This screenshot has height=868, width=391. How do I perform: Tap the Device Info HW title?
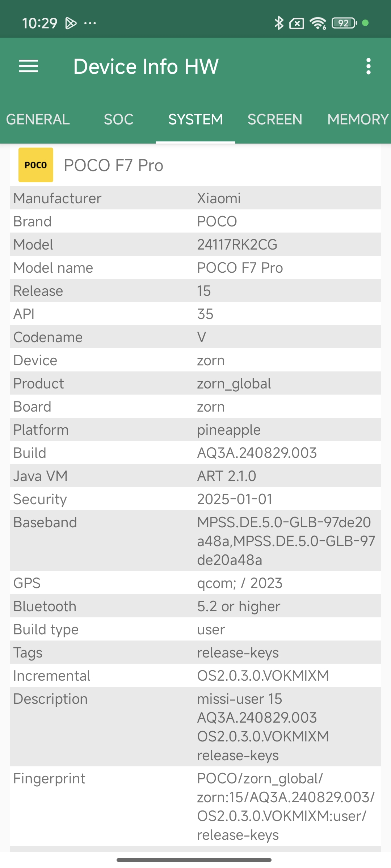click(x=146, y=67)
